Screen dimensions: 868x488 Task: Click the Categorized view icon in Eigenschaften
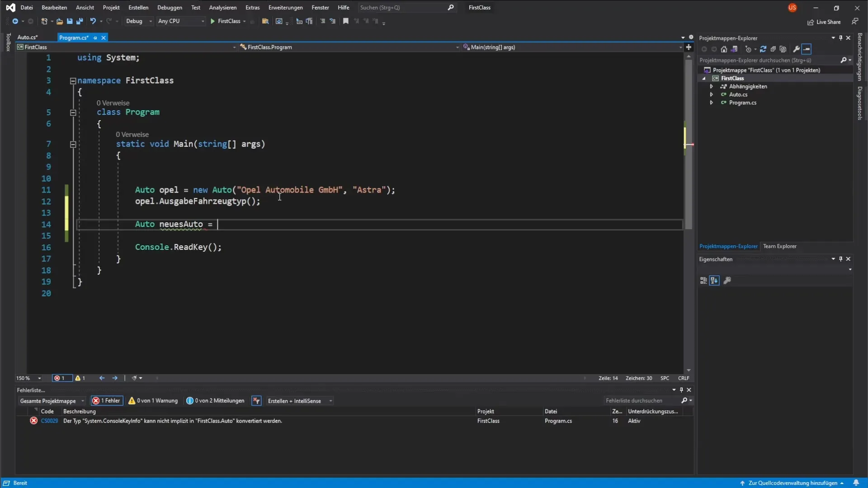(703, 281)
